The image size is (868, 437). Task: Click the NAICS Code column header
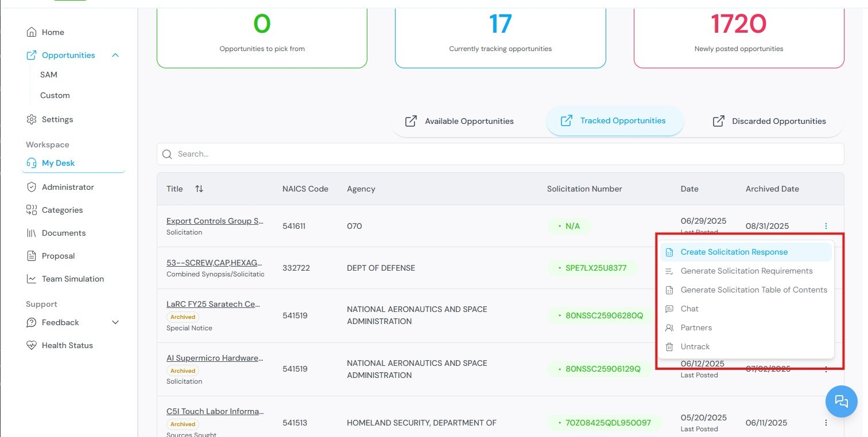[305, 189]
